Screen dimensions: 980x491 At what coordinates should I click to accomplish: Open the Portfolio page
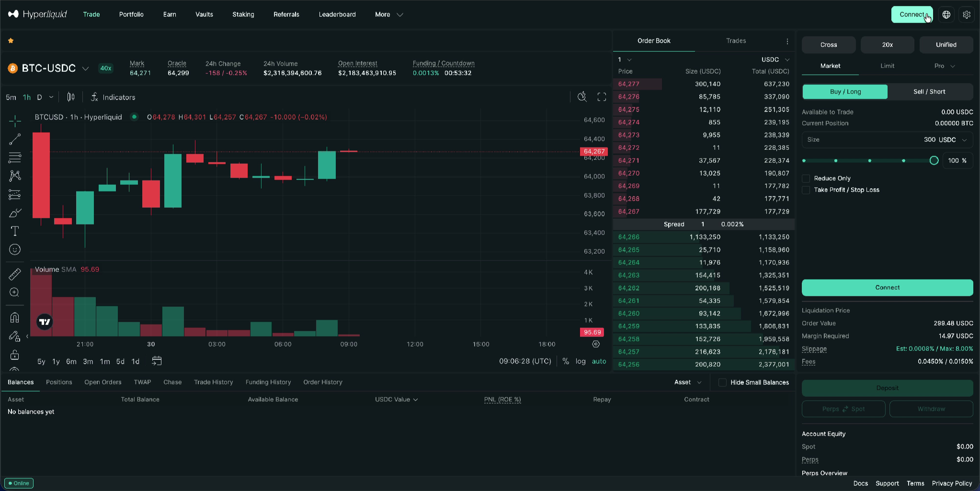[x=131, y=14]
